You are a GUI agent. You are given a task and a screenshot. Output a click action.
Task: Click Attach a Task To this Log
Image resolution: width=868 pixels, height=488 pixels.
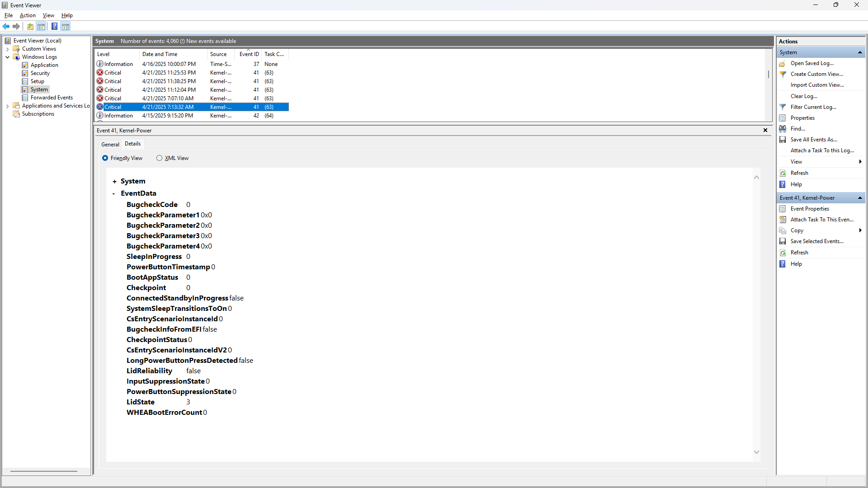(822, 150)
